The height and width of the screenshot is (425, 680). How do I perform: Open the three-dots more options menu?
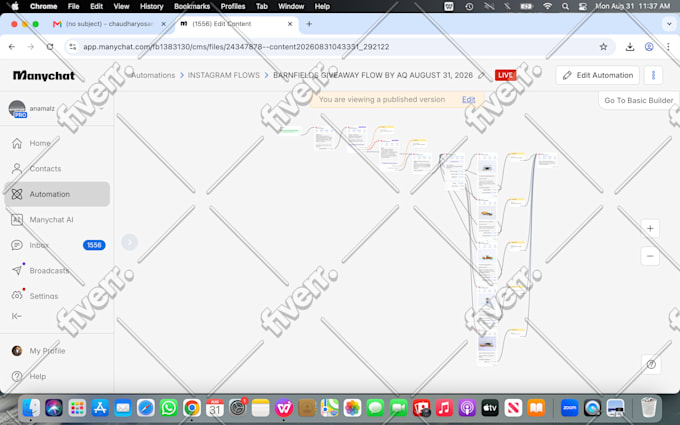(x=653, y=75)
